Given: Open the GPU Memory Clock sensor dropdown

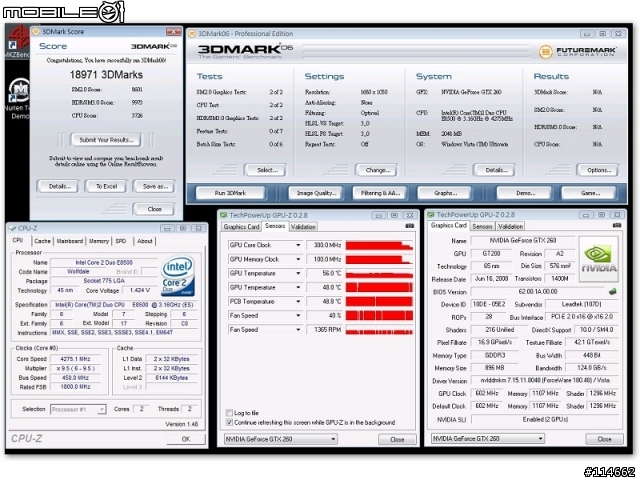Looking at the screenshot, I should [x=298, y=260].
